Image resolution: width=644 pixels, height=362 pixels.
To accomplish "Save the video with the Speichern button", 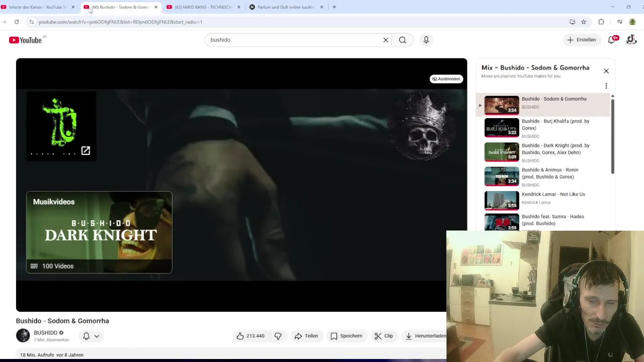I will [x=346, y=336].
